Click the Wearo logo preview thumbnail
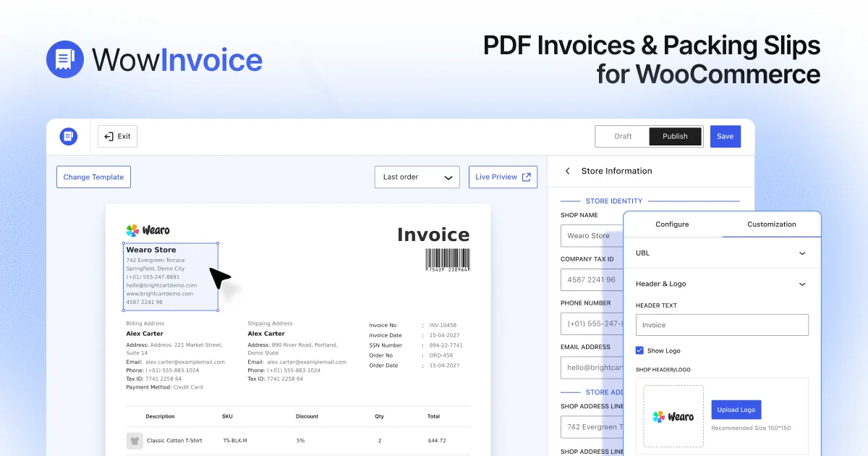Screen dimensions: 868x456 tap(673, 416)
